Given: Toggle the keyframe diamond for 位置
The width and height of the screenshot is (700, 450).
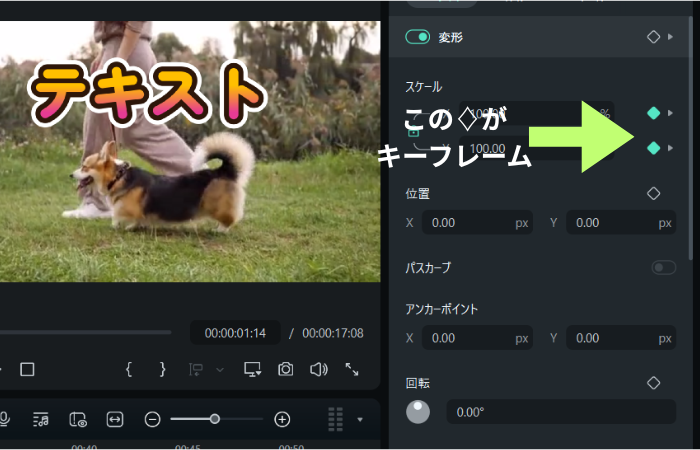Looking at the screenshot, I should click(x=654, y=193).
